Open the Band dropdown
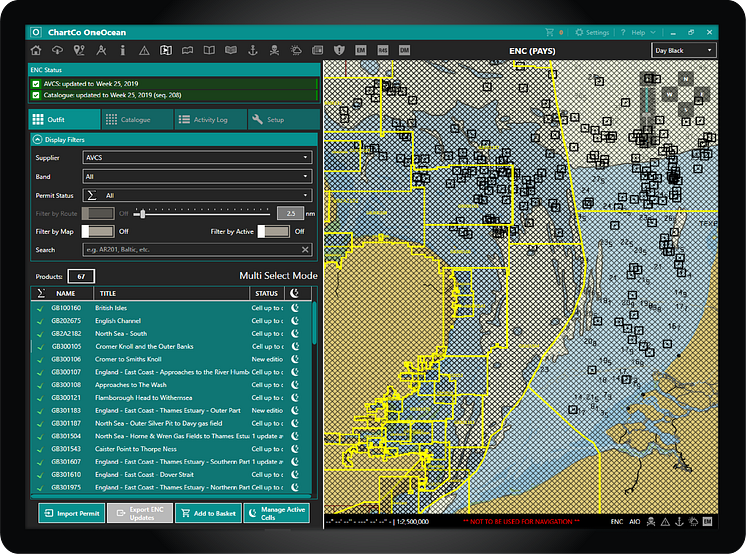This screenshot has width=746, height=554. pos(197,177)
